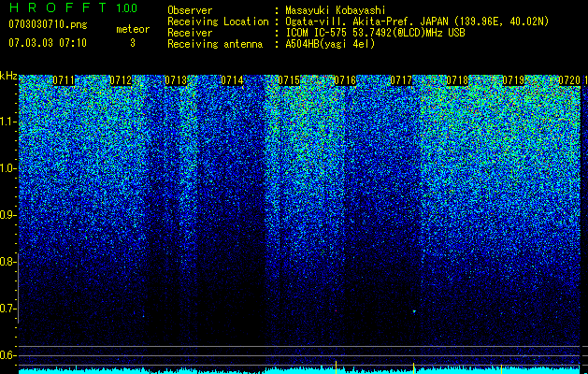Click the yellow meteor spike near 0719

(501, 368)
